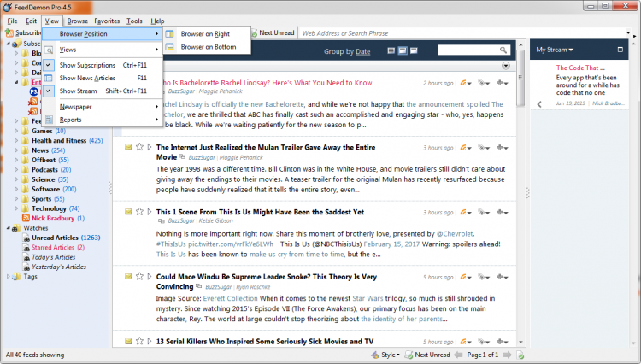This screenshot has width=641, height=364.
Task: Click the @Chevrolet link
Action: [455, 233]
